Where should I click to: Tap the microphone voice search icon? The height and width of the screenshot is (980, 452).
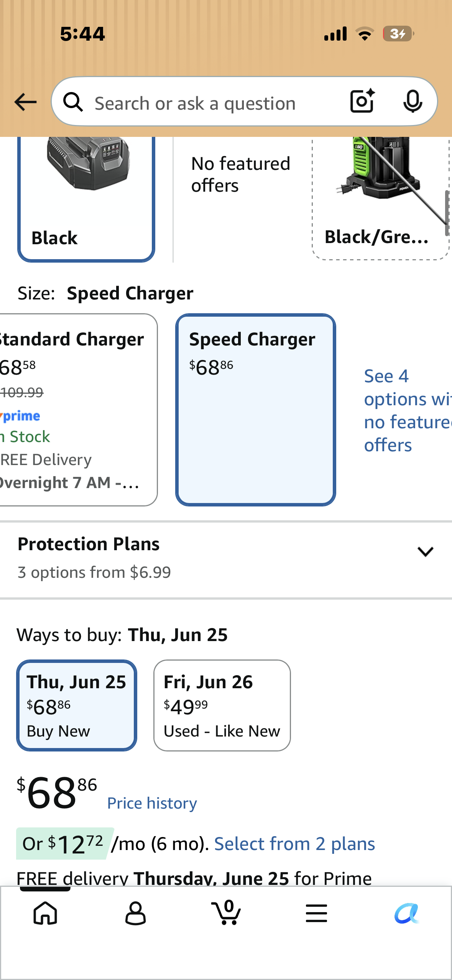[x=413, y=102]
